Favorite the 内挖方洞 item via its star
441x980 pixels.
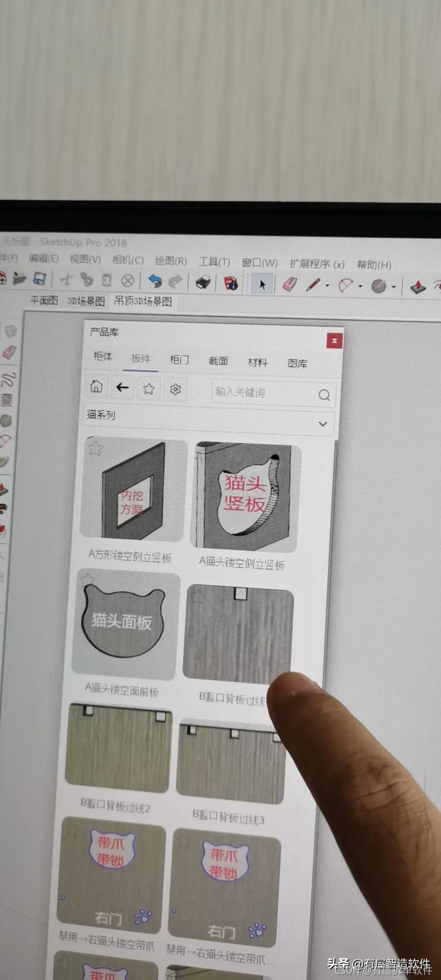pos(95,448)
